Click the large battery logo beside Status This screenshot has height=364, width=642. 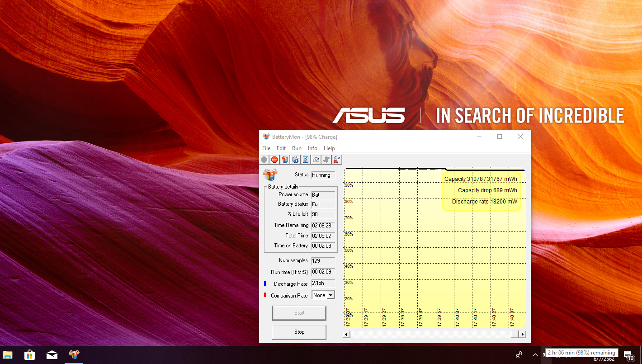click(x=270, y=175)
